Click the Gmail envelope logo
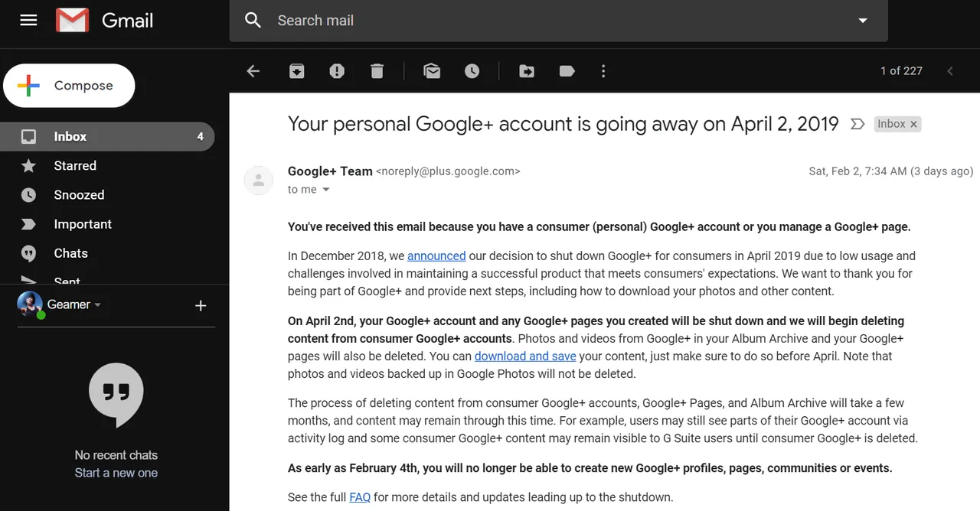Viewport: 980px width, 511px height. (73, 21)
